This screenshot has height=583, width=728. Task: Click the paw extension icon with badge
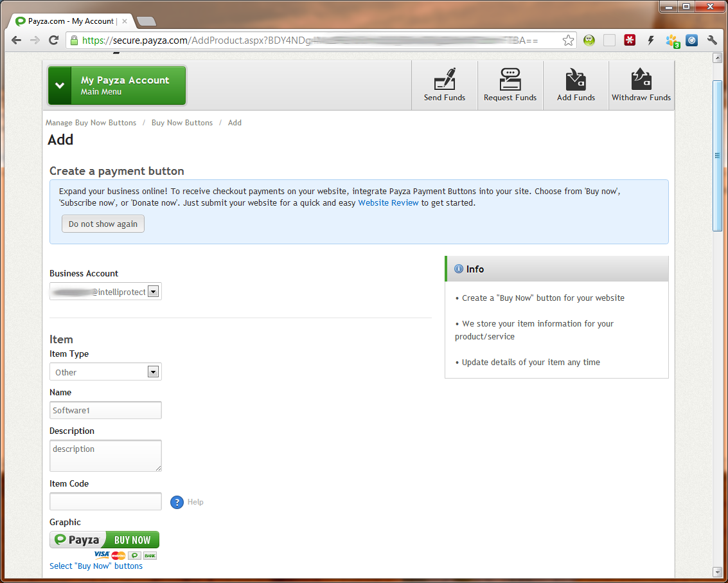pos(672,41)
